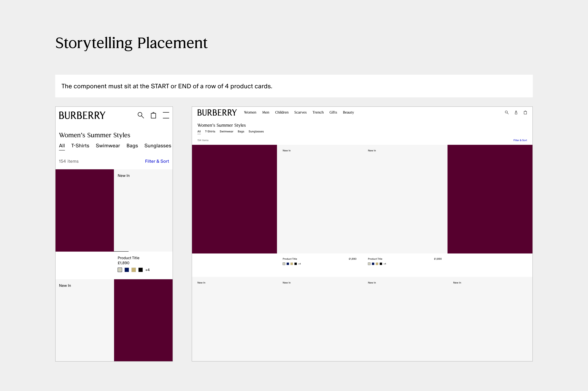Select desktop T-Shirts category tab
This screenshot has height=391, width=588.
pos(210,131)
